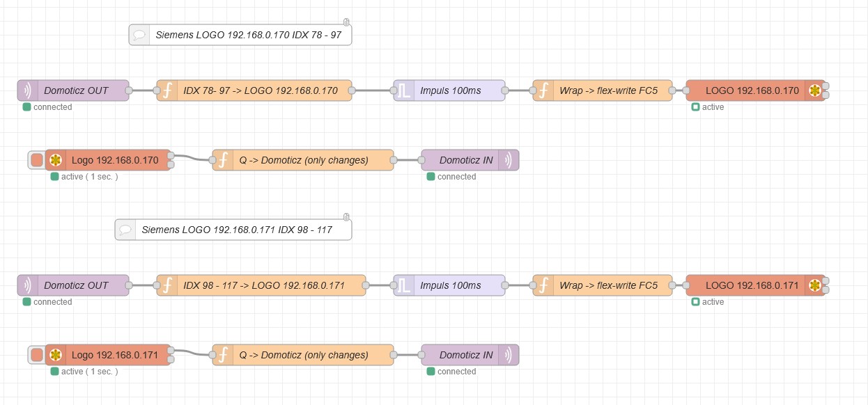Click the output port of the IDX 78- 97 function node
The width and height of the screenshot is (868, 405).
coord(352,90)
